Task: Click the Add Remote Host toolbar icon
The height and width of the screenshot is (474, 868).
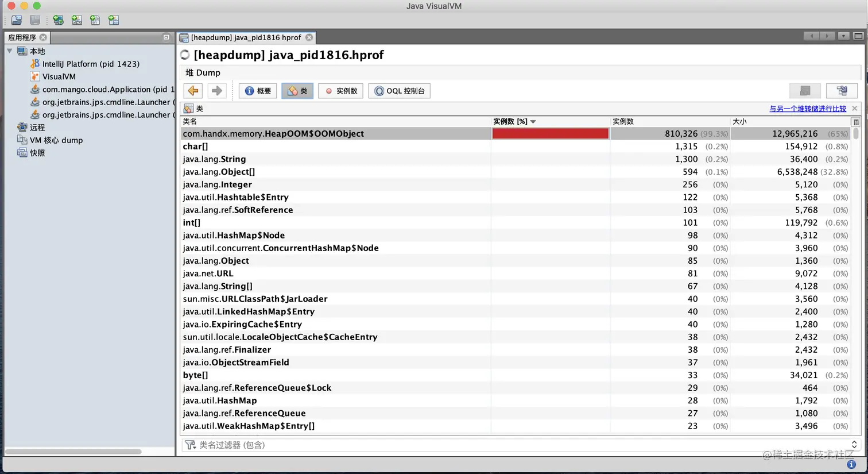Action: (58, 20)
